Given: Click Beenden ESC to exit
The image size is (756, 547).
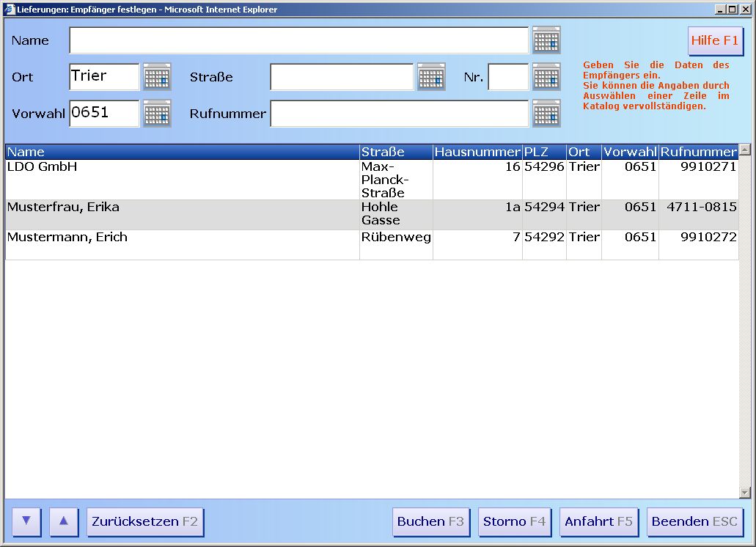Looking at the screenshot, I should 694,522.
